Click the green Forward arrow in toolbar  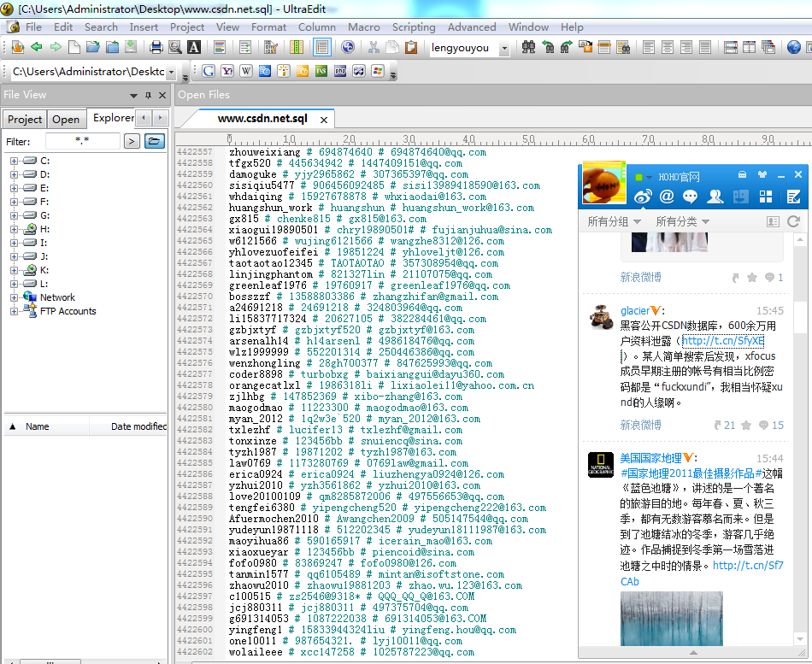point(56,47)
